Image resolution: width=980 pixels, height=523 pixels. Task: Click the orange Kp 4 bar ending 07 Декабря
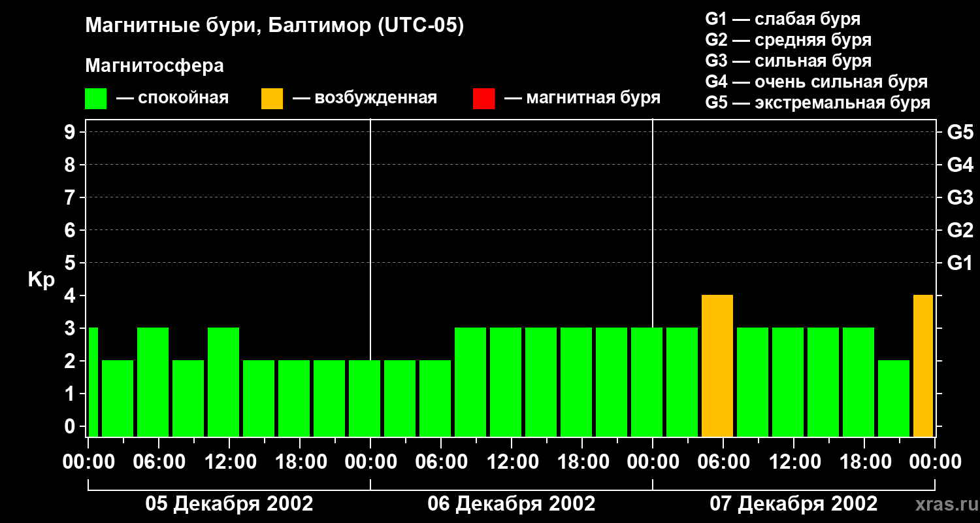923,365
